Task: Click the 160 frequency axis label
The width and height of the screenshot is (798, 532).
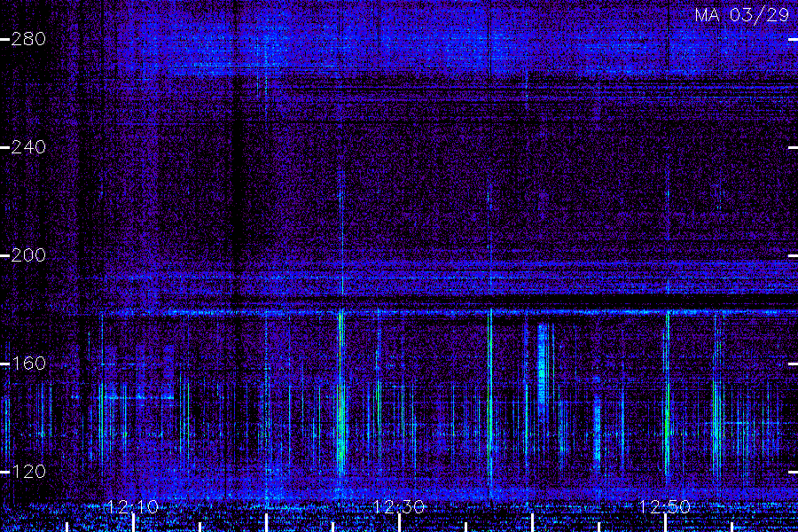Action: 28,364
